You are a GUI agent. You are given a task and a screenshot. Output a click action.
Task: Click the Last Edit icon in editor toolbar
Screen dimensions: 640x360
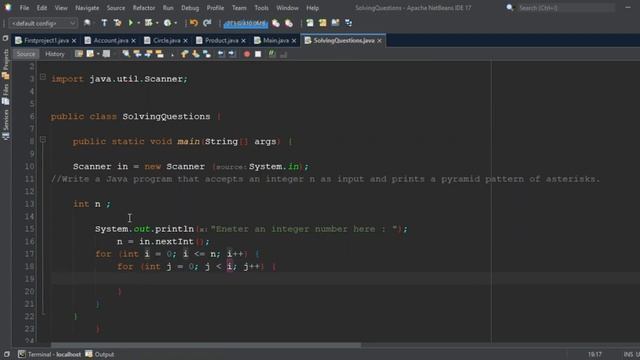[x=79, y=54]
